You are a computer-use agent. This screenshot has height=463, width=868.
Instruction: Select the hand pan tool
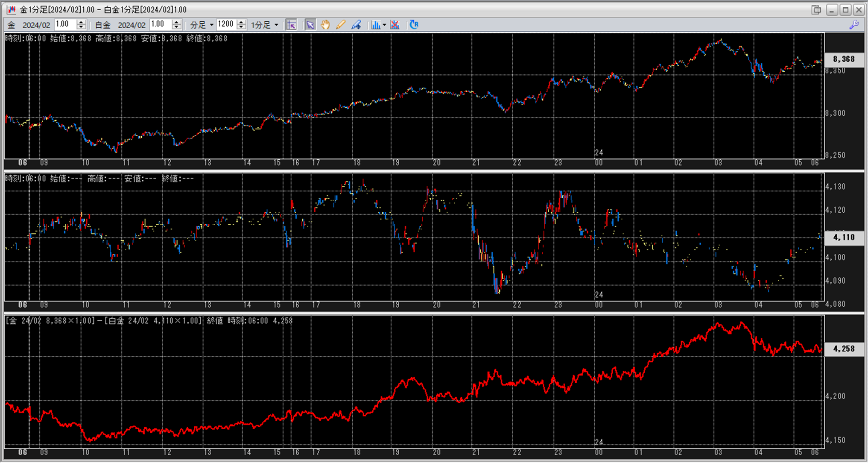tap(325, 25)
